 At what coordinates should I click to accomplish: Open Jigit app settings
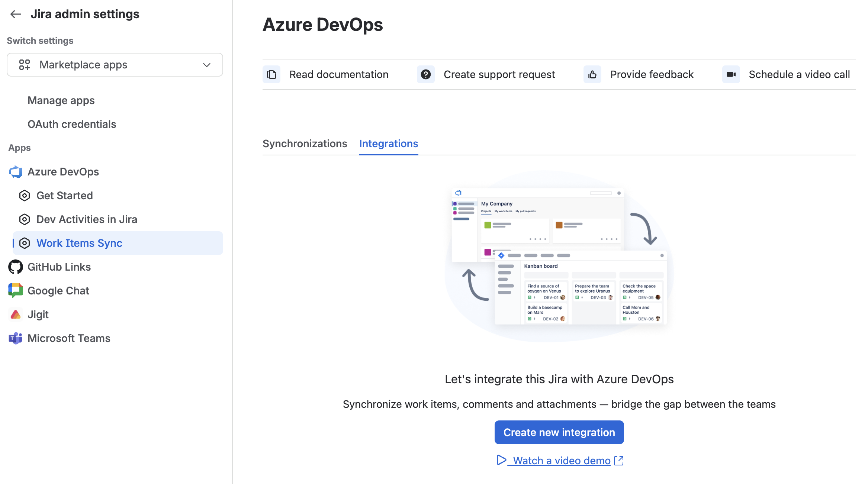point(38,314)
